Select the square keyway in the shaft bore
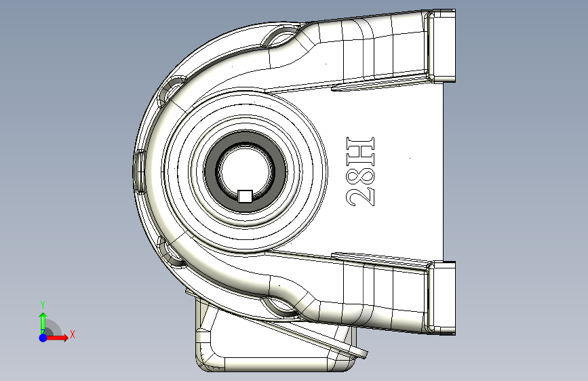This screenshot has height=381, width=588. pyautogui.click(x=246, y=196)
